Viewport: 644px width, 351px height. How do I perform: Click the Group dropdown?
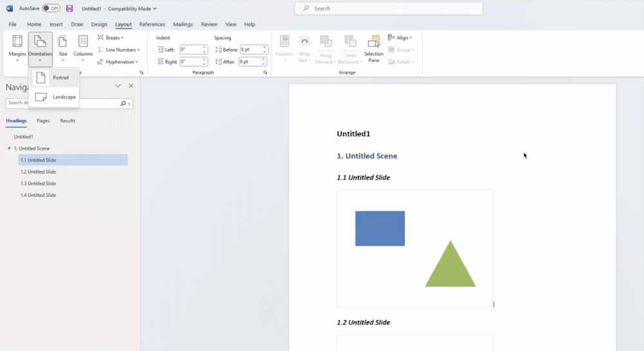click(x=401, y=50)
